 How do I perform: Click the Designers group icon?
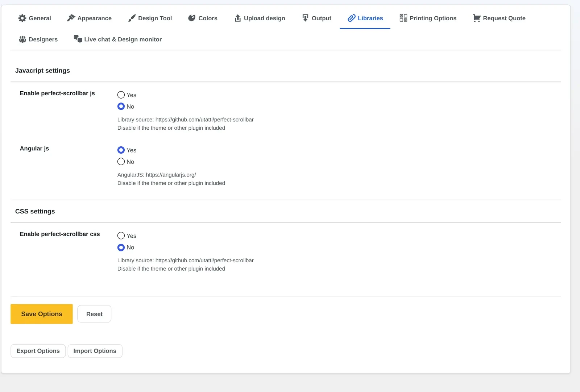pos(22,39)
